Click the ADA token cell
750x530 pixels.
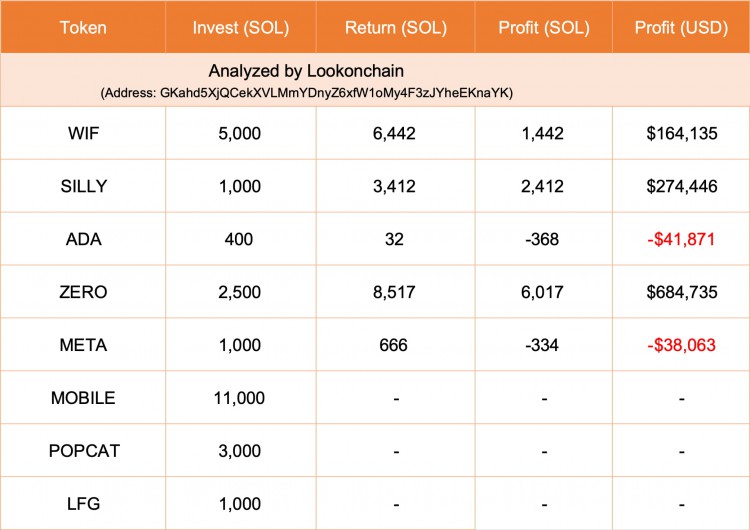[x=83, y=239]
